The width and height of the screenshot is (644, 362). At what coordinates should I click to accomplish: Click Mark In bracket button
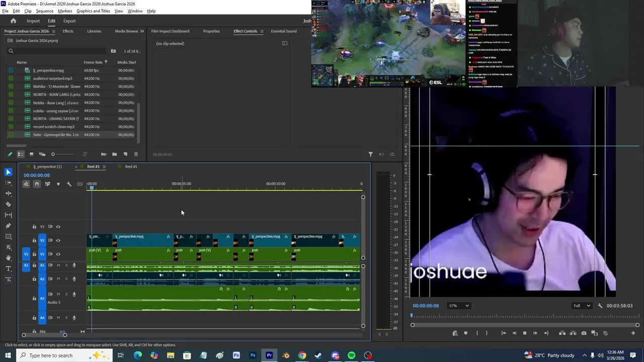pos(477,333)
